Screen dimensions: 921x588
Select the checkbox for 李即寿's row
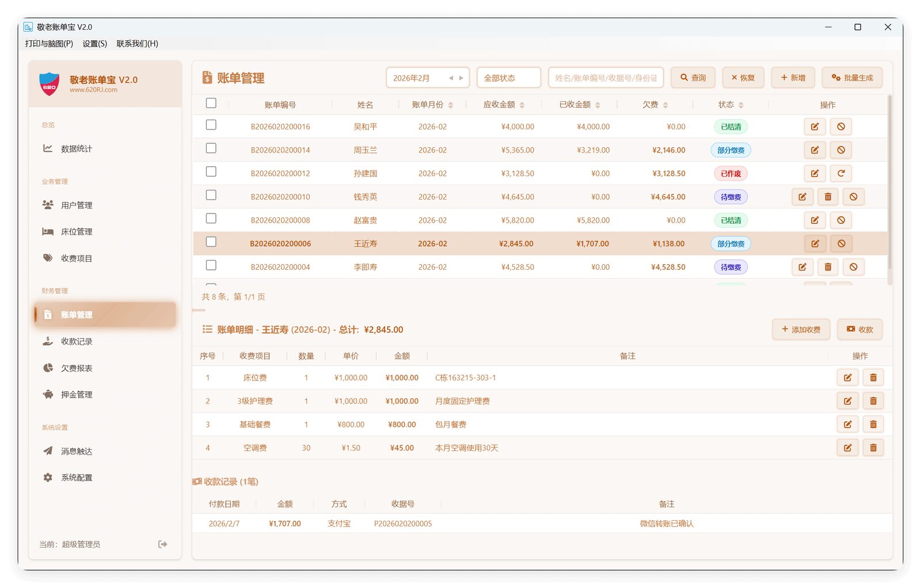211,265
